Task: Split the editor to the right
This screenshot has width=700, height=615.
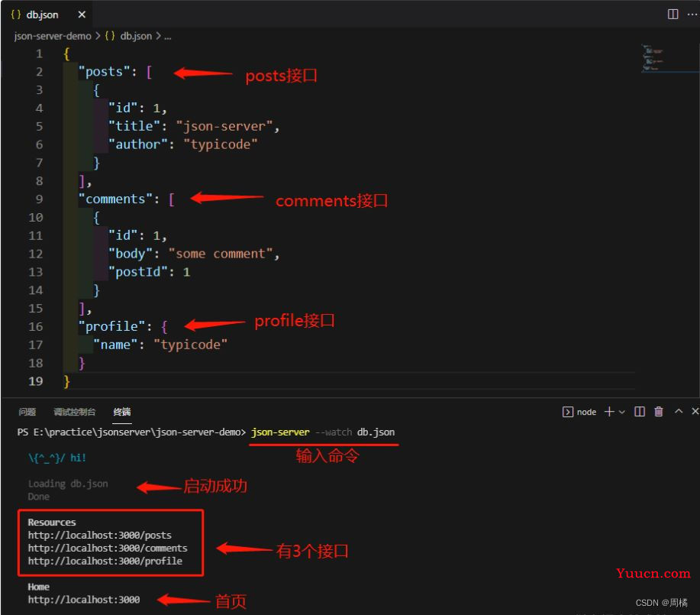Action: click(x=673, y=15)
